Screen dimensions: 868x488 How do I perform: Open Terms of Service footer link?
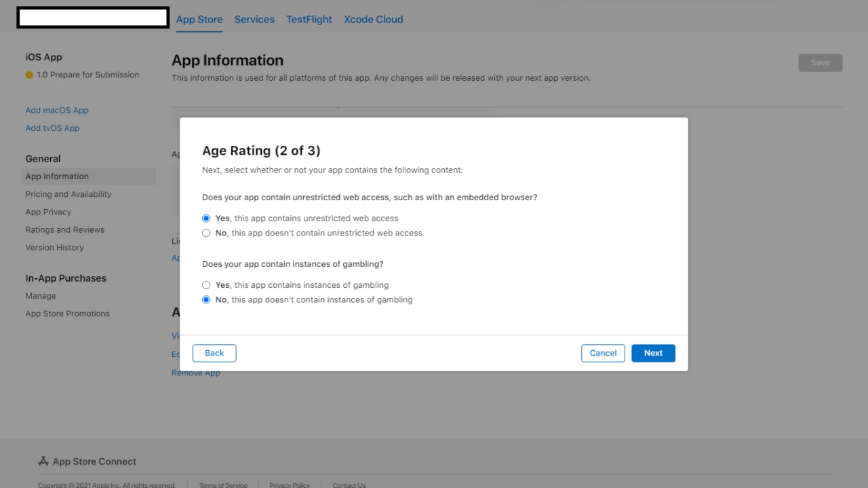tap(223, 485)
